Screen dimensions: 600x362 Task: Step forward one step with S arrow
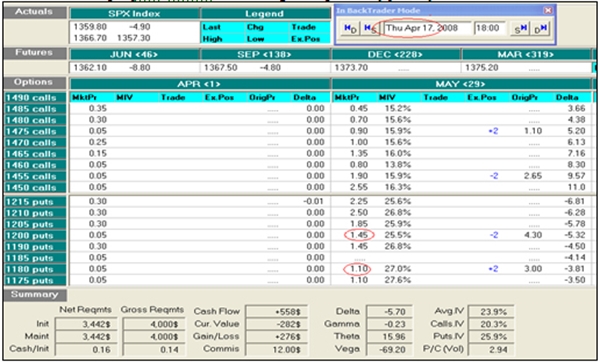(x=520, y=28)
